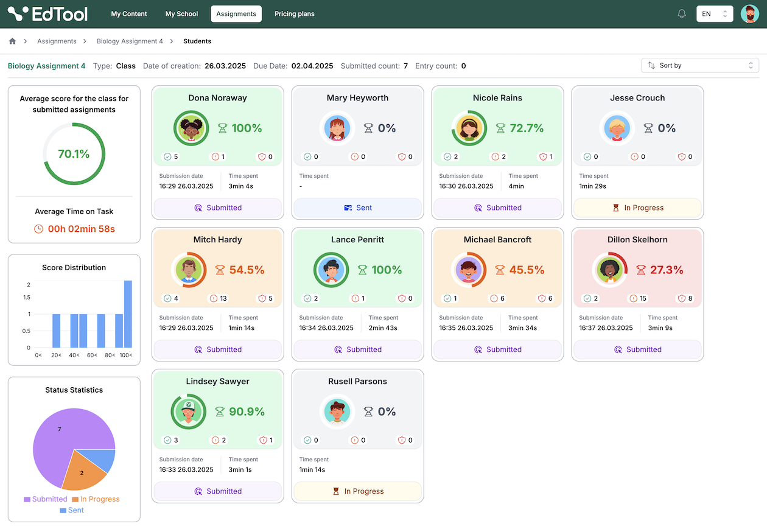Open the user profile avatar menu

tap(749, 14)
